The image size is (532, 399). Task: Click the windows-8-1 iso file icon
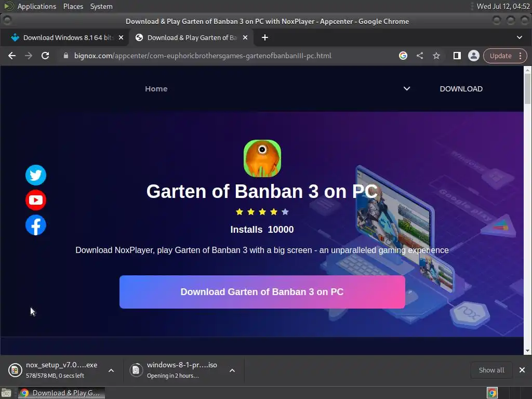[x=136, y=370]
